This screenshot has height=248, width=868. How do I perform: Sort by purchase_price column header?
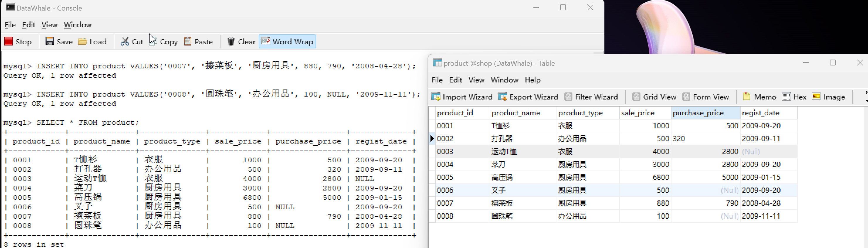(x=698, y=113)
